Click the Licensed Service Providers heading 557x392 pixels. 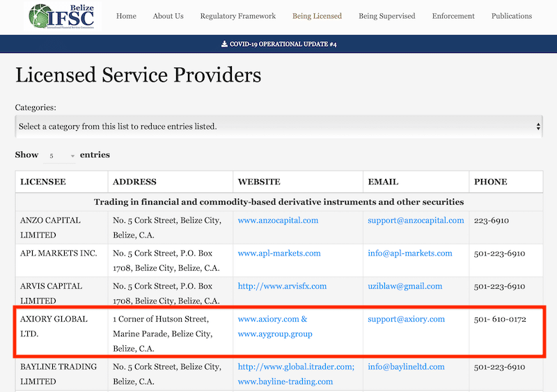(138, 75)
